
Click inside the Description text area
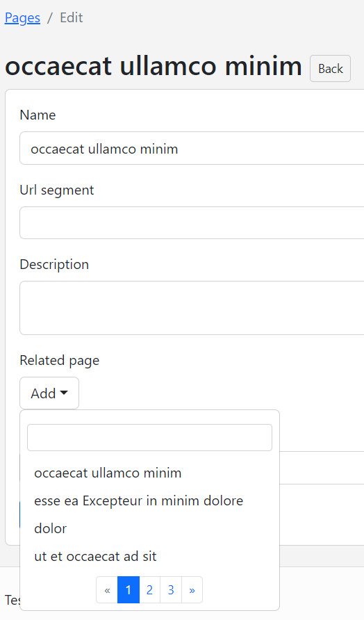tap(192, 308)
